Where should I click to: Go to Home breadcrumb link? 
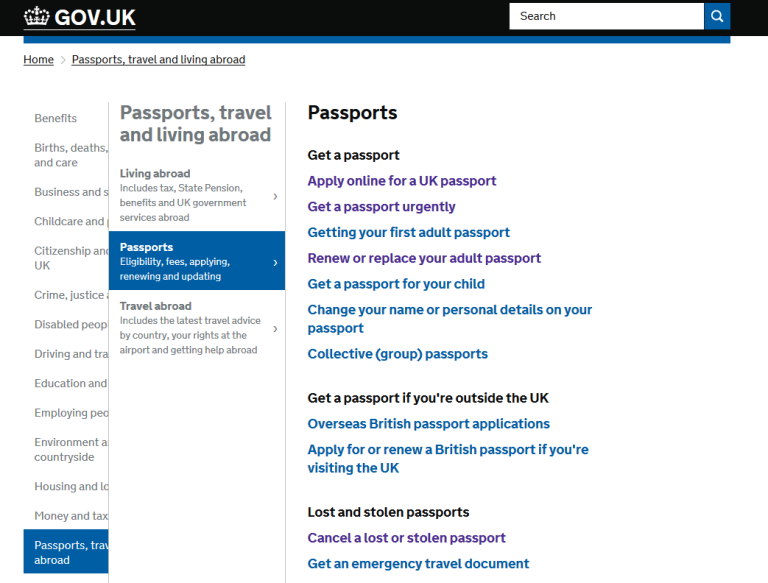[x=38, y=60]
